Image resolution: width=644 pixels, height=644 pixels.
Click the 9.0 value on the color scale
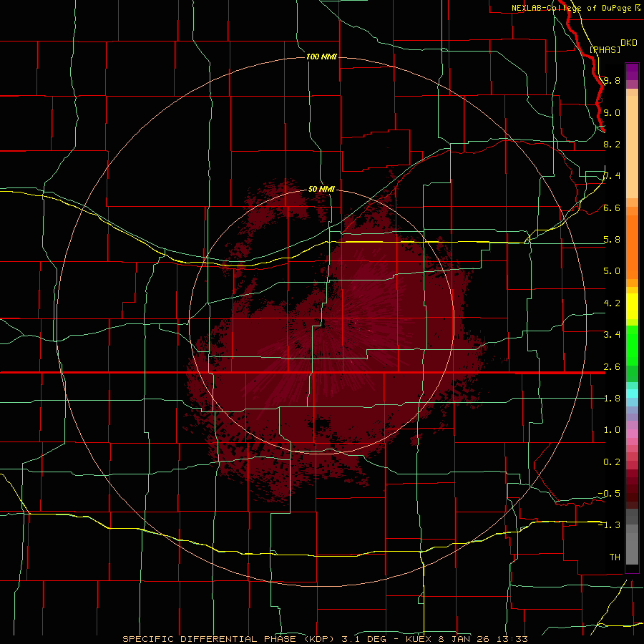[612, 112]
